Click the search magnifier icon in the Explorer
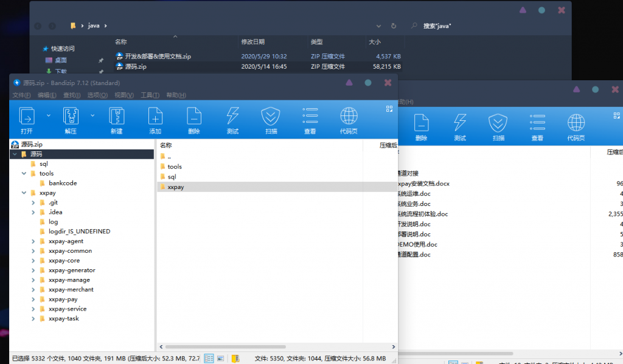Screen dimensions: 623x364 point(414,26)
